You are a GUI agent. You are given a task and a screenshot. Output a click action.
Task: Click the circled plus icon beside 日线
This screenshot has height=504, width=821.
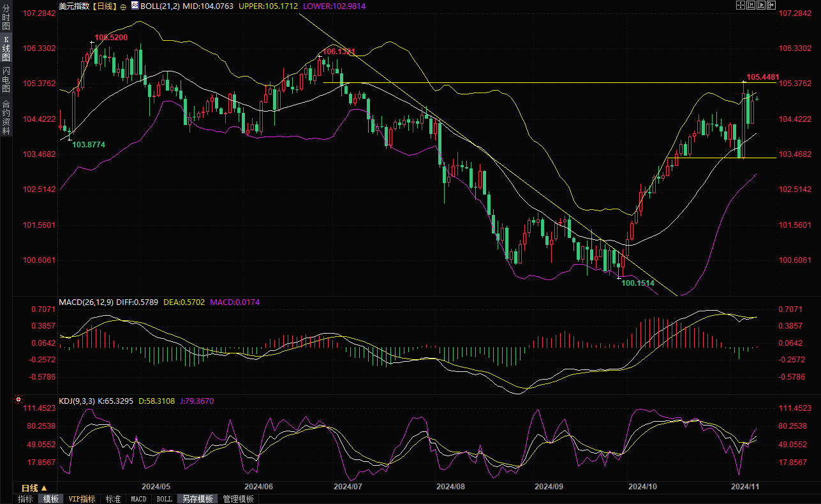(x=123, y=6)
